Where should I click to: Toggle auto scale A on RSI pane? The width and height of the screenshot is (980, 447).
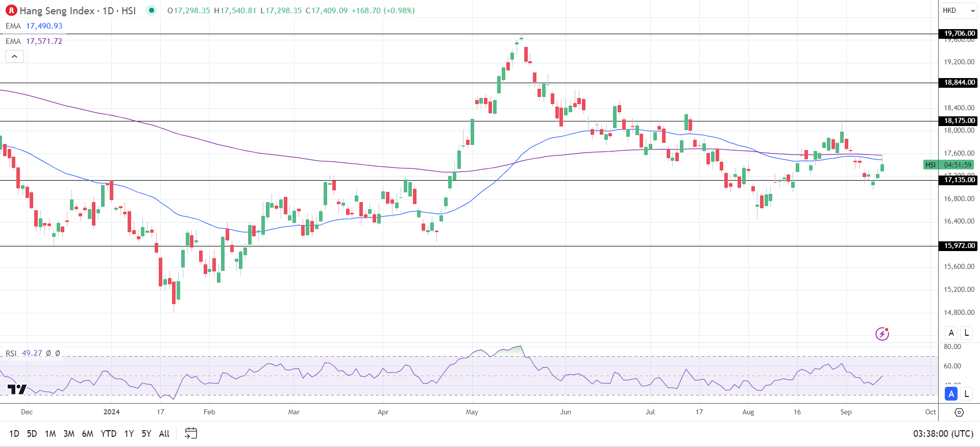coord(951,394)
